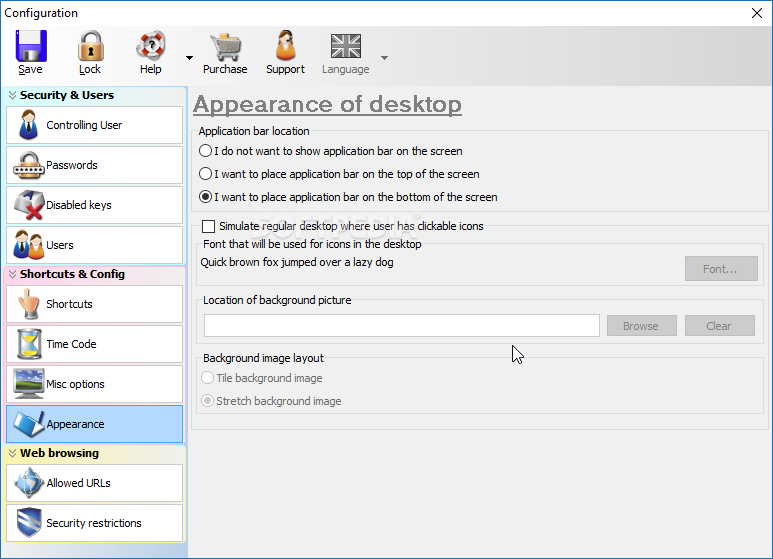Click the Misc options monitor icon
773x559 pixels.
click(29, 384)
